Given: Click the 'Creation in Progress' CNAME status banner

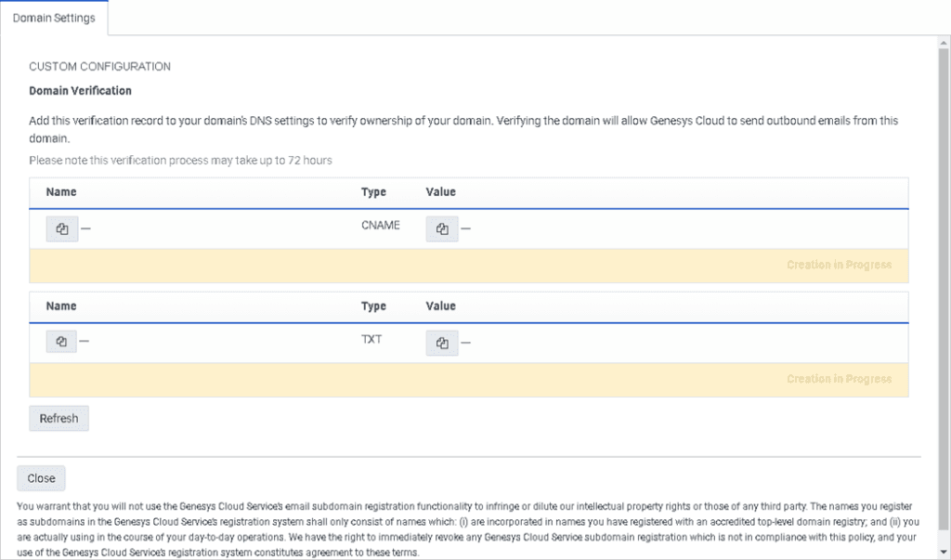Looking at the screenshot, I should pos(839,265).
